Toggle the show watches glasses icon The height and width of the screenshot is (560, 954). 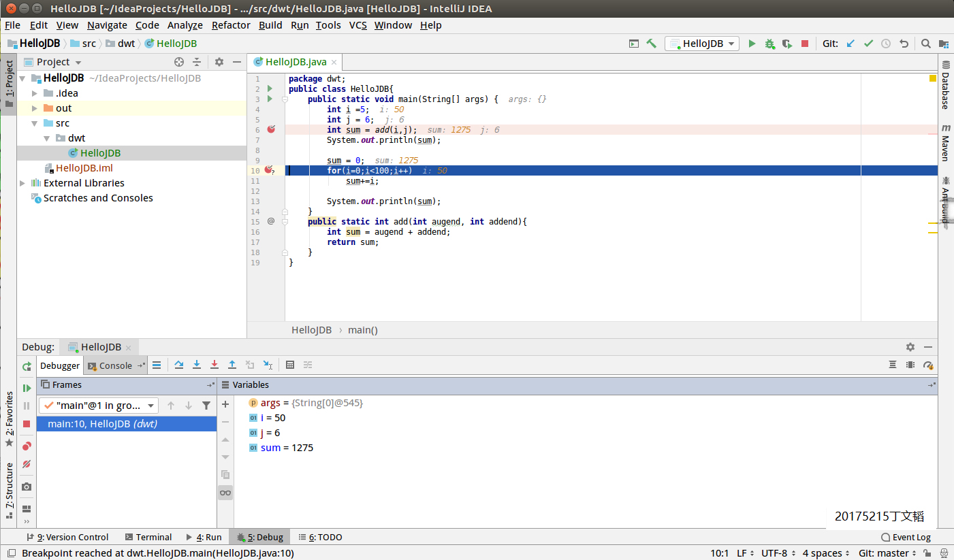coord(225,493)
